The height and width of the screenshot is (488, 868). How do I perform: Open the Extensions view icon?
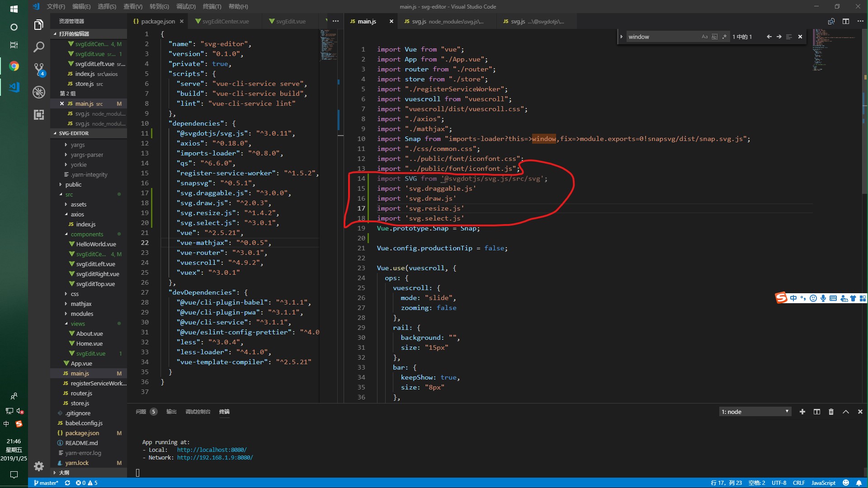(x=39, y=115)
